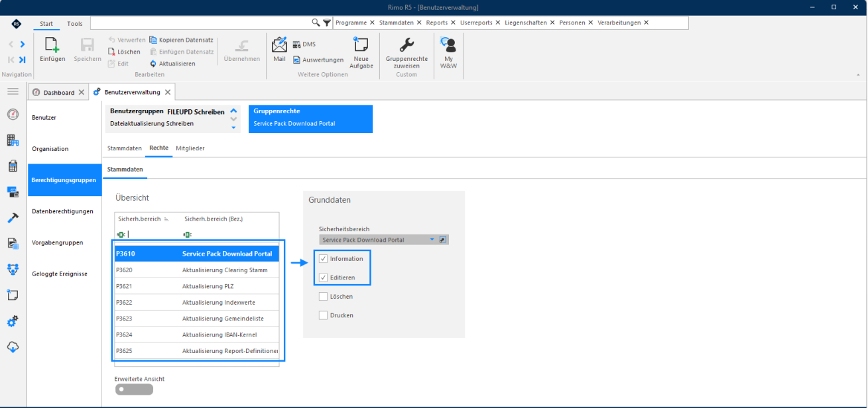Switch to the Tools ribbon tab

click(75, 24)
